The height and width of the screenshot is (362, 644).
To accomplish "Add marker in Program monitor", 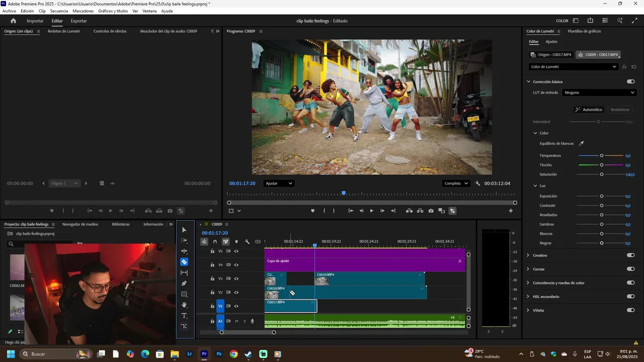I will [x=312, y=211].
